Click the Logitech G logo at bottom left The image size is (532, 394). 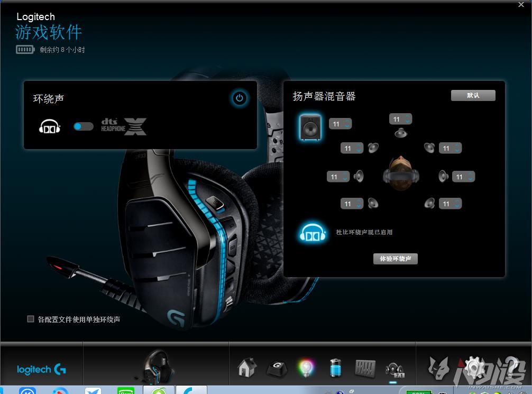pyautogui.click(x=41, y=370)
